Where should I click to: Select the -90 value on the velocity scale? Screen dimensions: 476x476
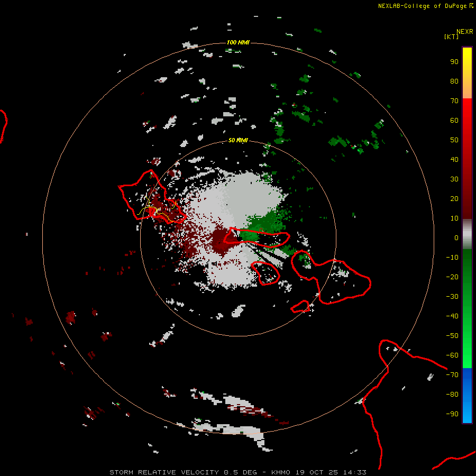[x=452, y=414]
